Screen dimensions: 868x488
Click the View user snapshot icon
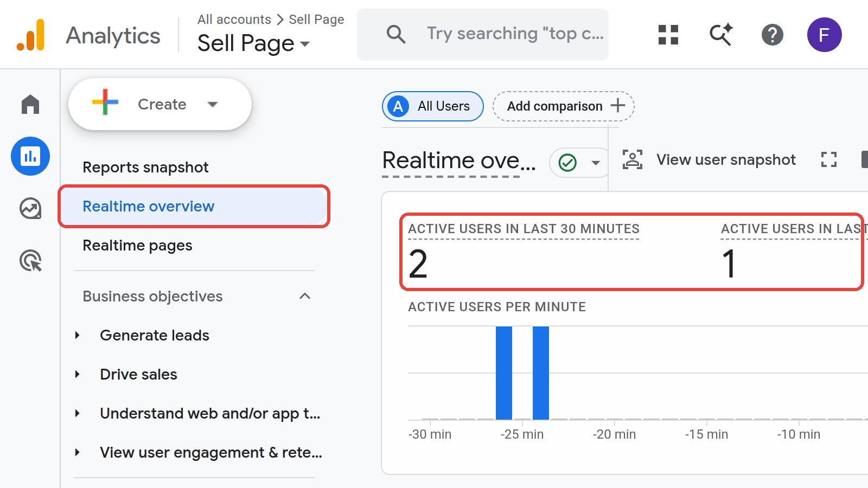click(633, 159)
